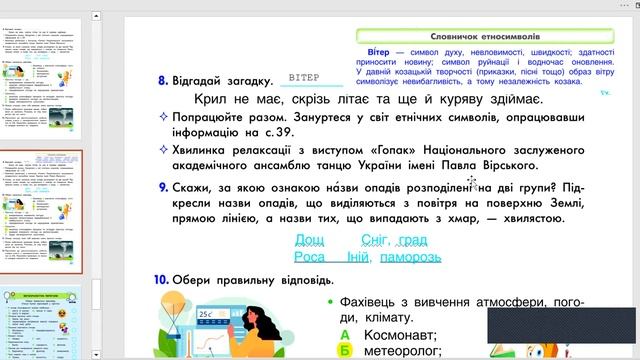Screen dimensions: 640x360
Task: Click the hot-air balloon in the illustration
Action: pyautogui.click(x=173, y=314)
